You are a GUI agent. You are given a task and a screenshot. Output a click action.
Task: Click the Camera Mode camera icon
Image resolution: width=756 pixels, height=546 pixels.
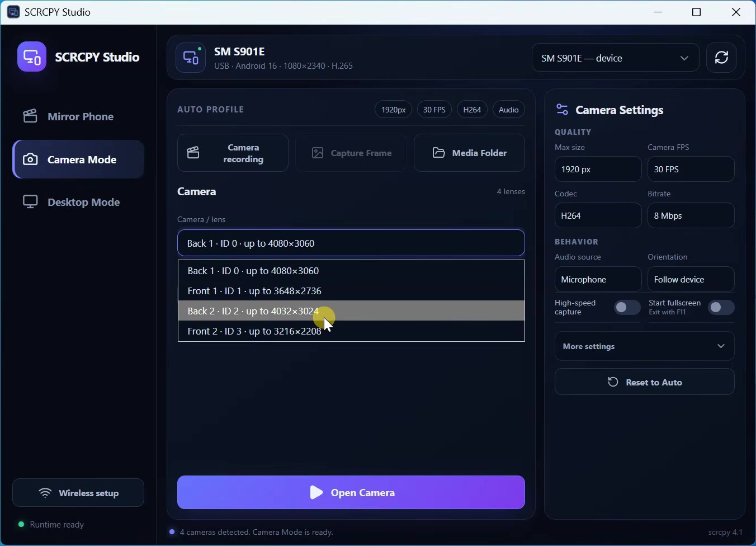click(31, 159)
